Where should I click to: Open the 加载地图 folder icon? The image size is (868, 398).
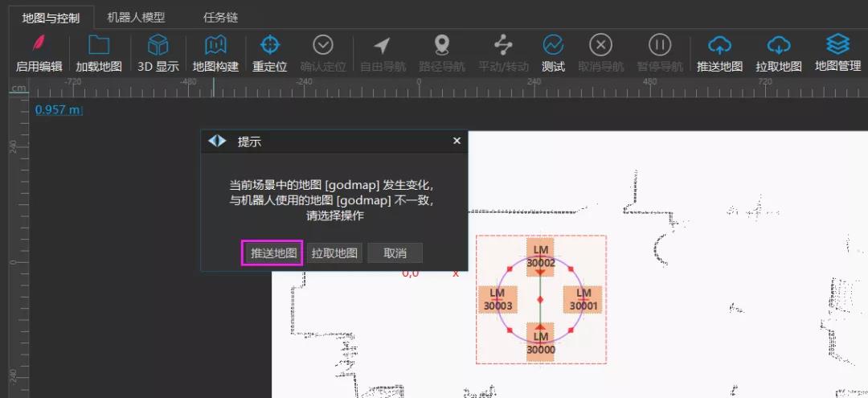coord(98,45)
